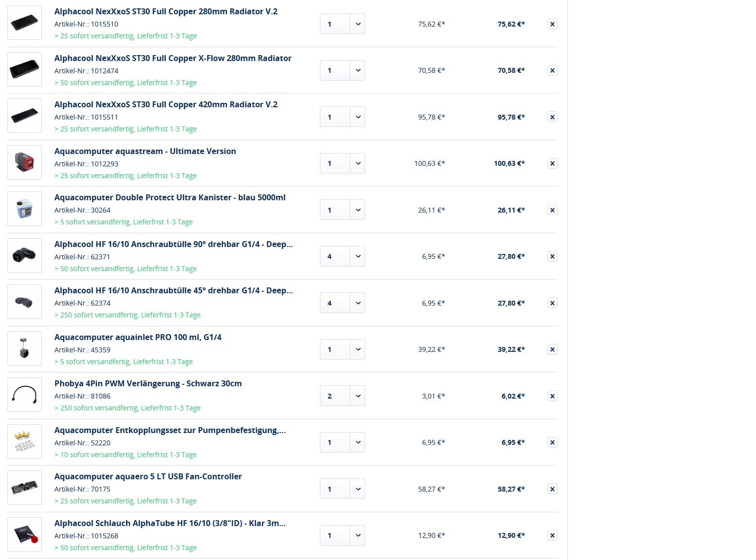Delete the 90° Anschraubtülle cart entry
This screenshot has width=756, height=560.
[x=552, y=256]
